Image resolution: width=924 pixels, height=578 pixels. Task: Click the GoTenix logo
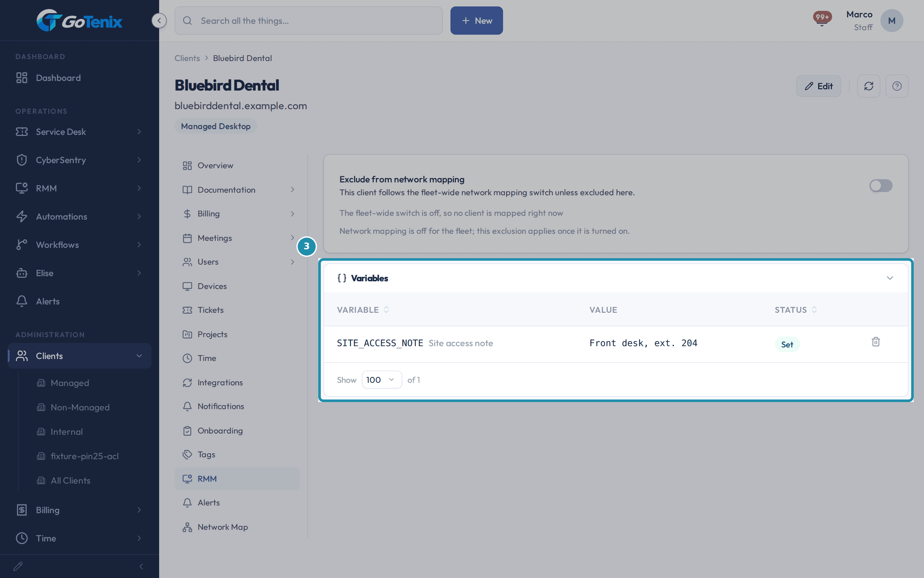[80, 21]
